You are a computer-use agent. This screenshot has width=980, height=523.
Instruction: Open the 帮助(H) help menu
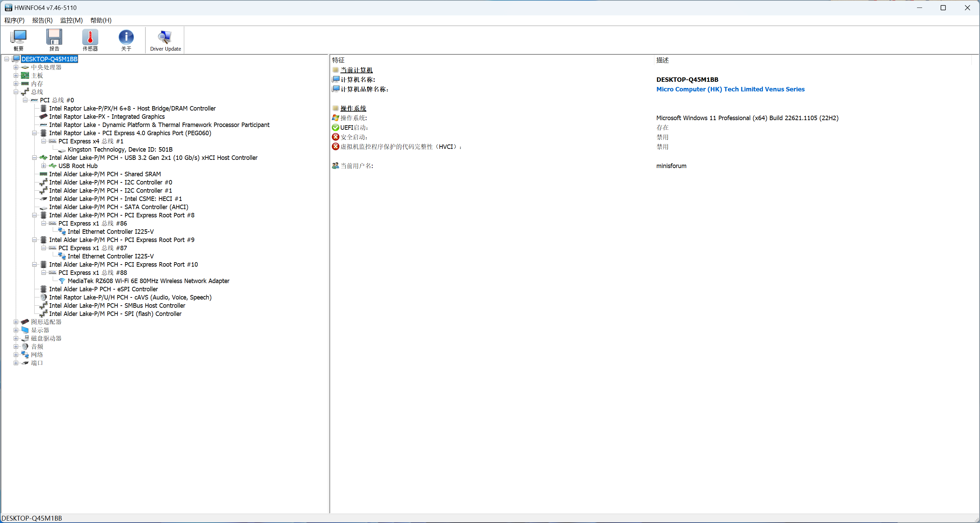[x=101, y=20]
